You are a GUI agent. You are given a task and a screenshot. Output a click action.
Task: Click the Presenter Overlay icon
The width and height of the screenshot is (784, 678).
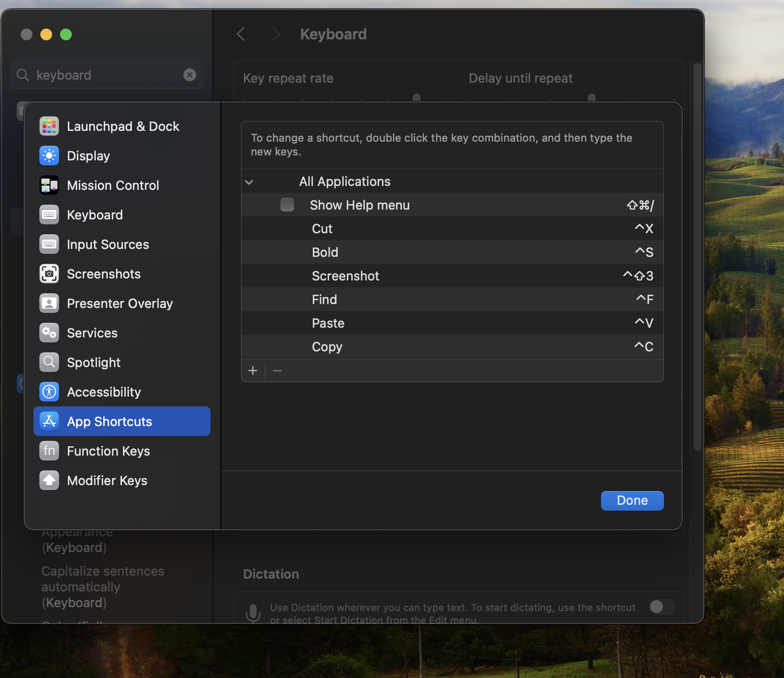pos(49,303)
